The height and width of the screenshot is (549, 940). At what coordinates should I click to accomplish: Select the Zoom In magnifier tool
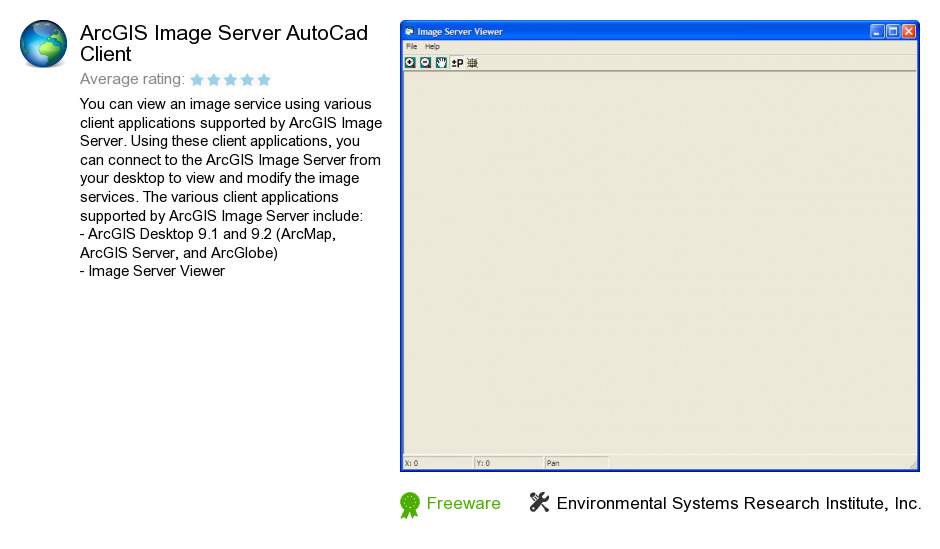410,62
